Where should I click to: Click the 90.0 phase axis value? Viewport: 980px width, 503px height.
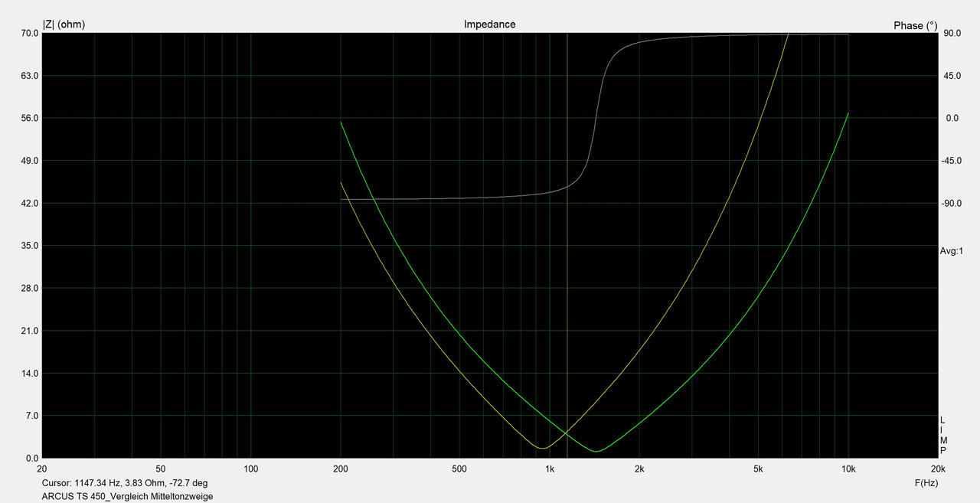[952, 33]
